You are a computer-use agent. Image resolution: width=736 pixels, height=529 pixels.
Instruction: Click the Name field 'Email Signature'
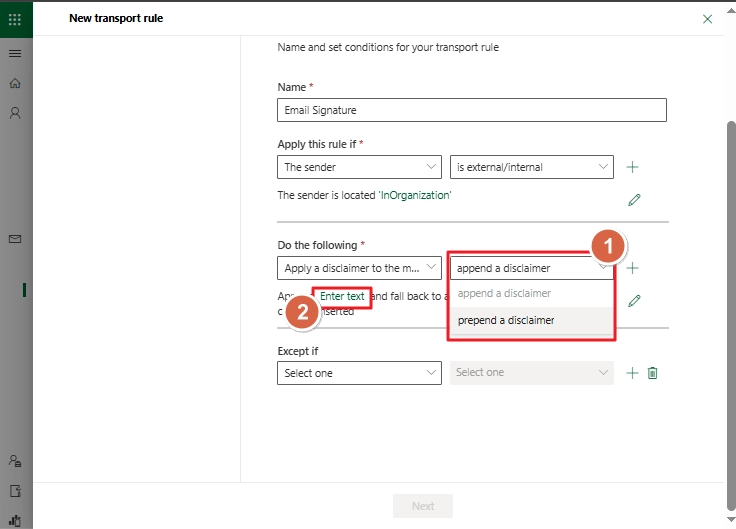pos(472,110)
